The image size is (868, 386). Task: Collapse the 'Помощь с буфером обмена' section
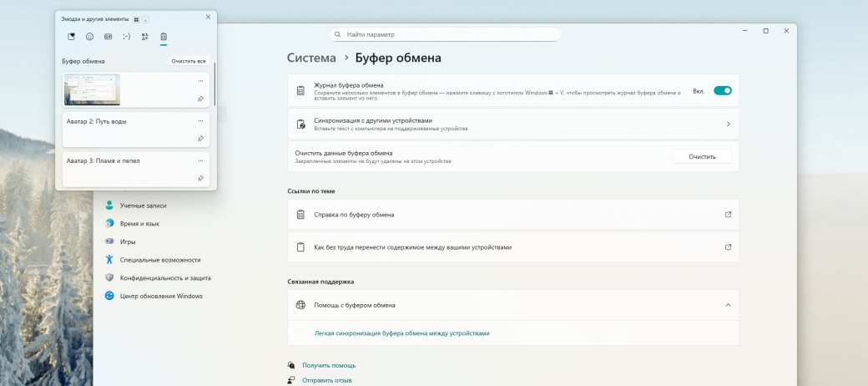pyautogui.click(x=728, y=306)
